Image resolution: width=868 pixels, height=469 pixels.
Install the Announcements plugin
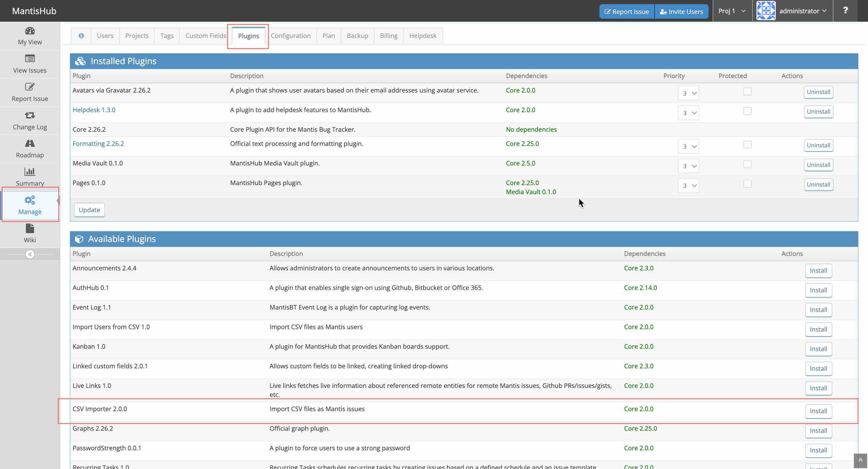818,271
